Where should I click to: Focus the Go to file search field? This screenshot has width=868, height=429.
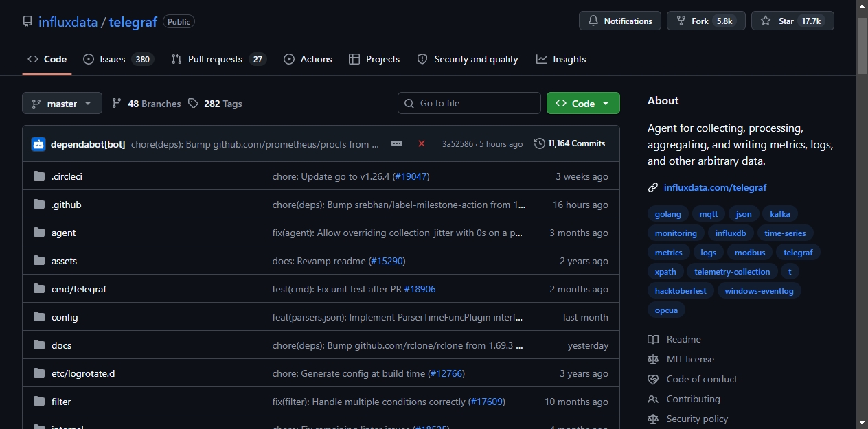(469, 103)
